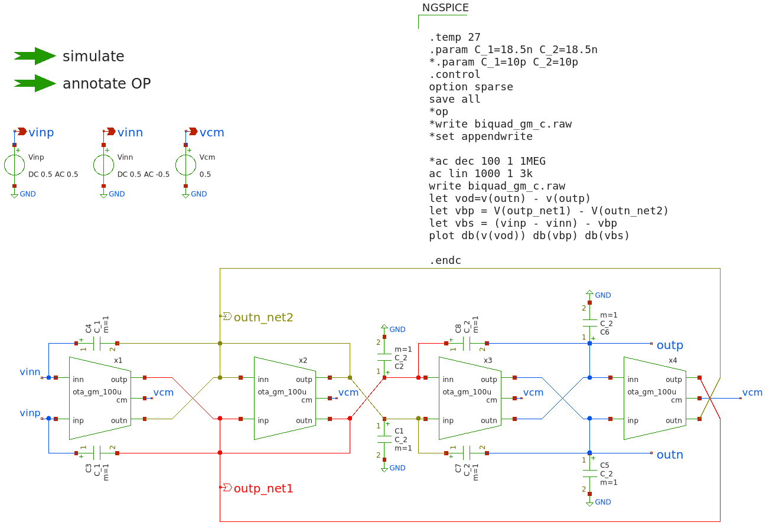
Task: Select the x3 OTA amplifier block
Action: click(x=470, y=398)
